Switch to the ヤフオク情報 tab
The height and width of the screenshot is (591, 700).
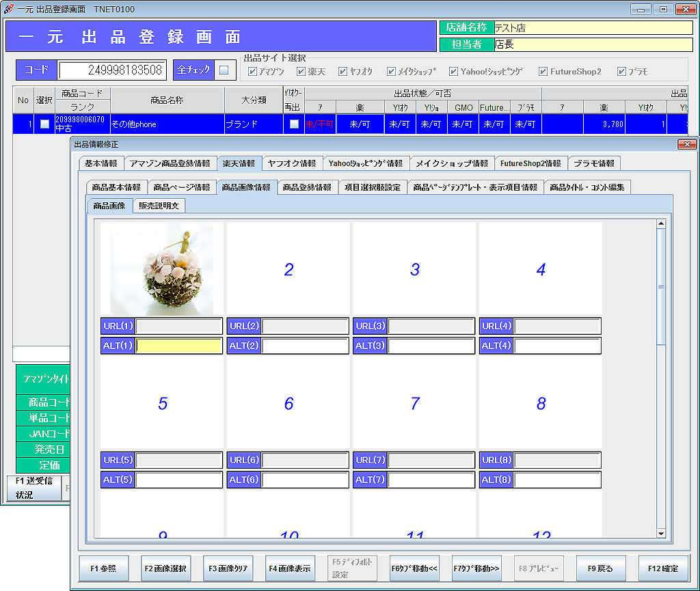click(x=292, y=163)
